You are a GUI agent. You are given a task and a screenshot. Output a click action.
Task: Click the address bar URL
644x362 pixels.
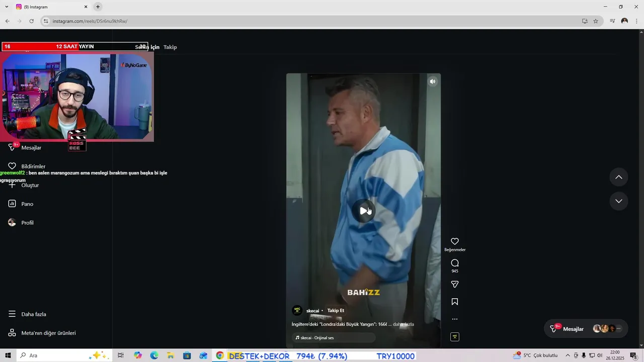coord(90,21)
